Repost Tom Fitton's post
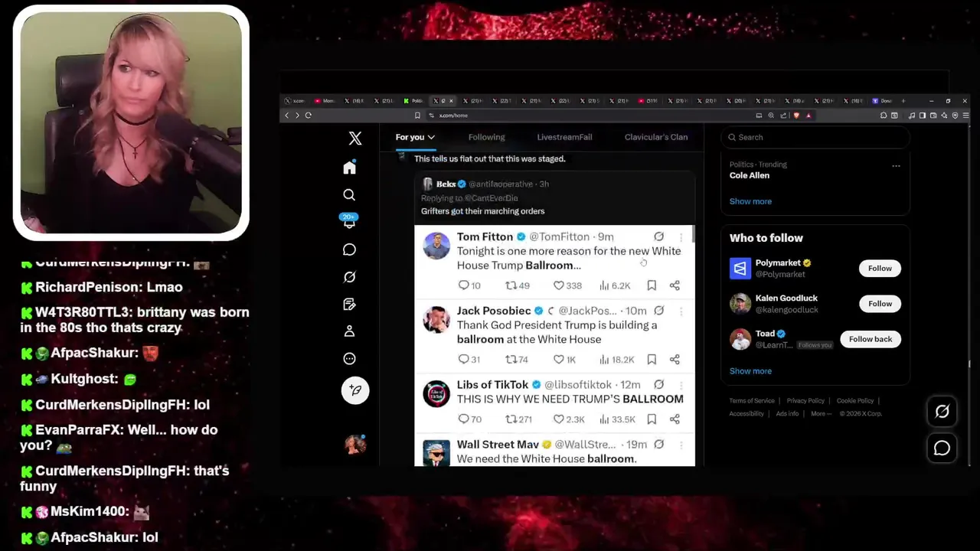This screenshot has height=551, width=980. point(518,285)
